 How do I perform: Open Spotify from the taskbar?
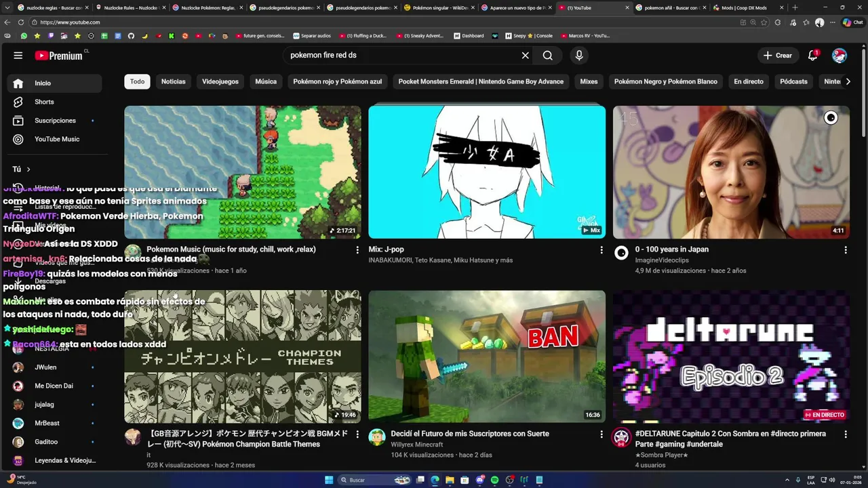coord(494,480)
